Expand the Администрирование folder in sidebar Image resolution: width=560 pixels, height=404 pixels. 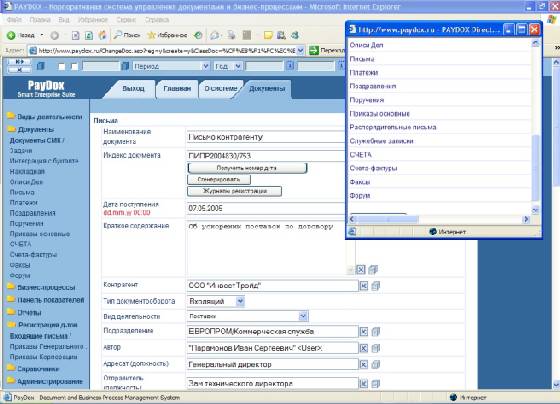pyautogui.click(x=45, y=381)
